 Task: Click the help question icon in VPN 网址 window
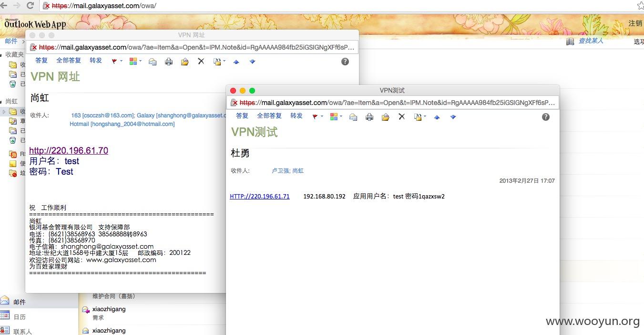[345, 62]
